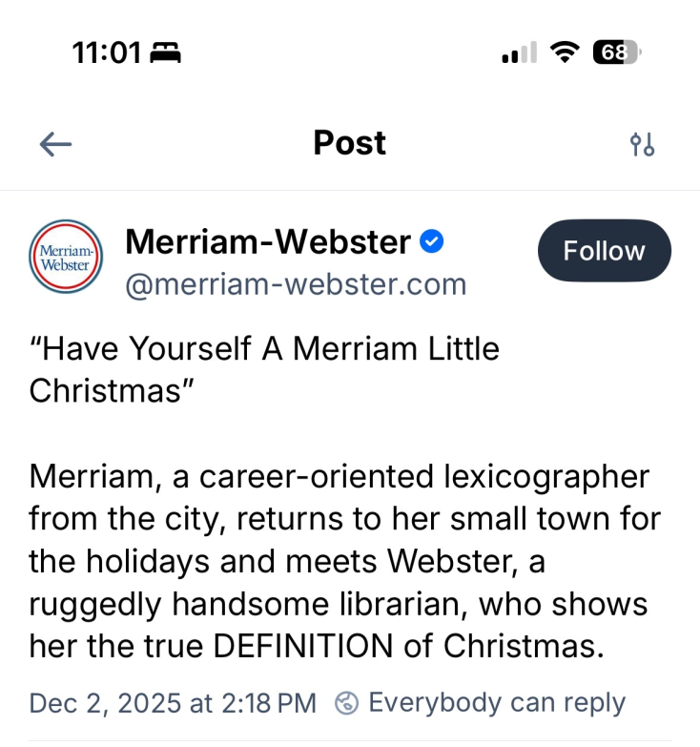Tap the battery level indicator

pyautogui.click(x=616, y=52)
